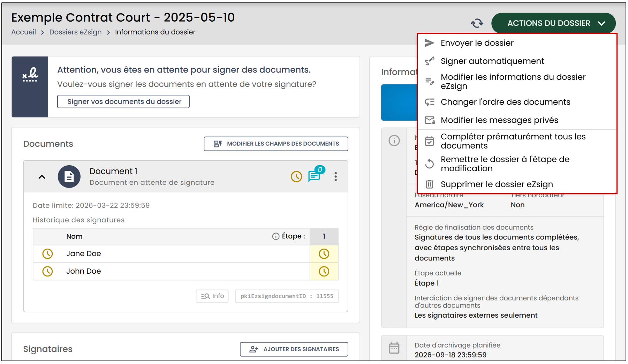
Task: Click Signer vos documents du dossier button
Action: pyautogui.click(x=123, y=101)
